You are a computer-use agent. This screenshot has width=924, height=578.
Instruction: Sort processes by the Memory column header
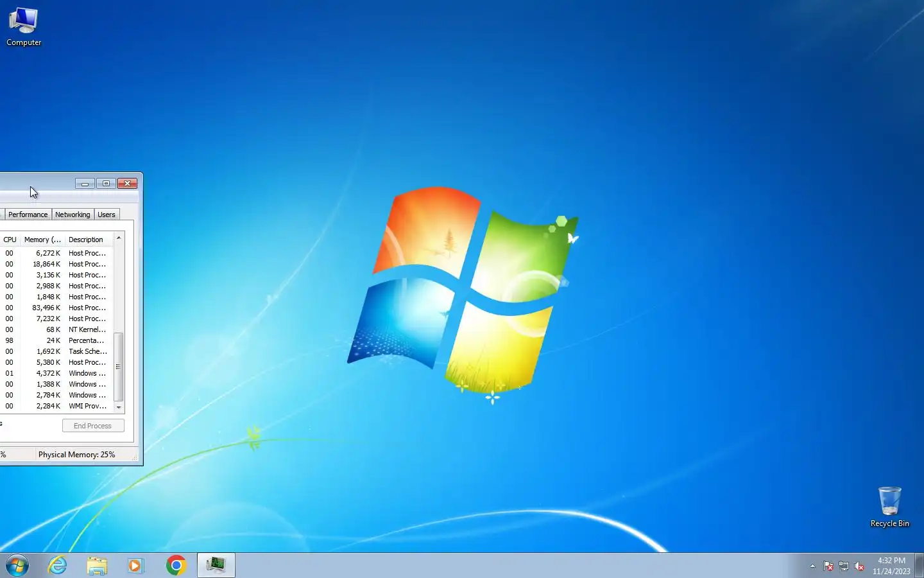click(x=42, y=240)
